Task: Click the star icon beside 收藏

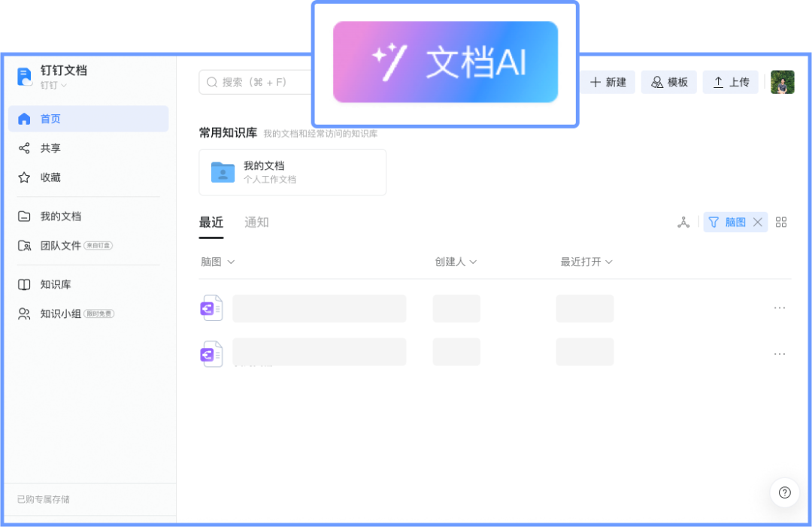Action: coord(24,177)
